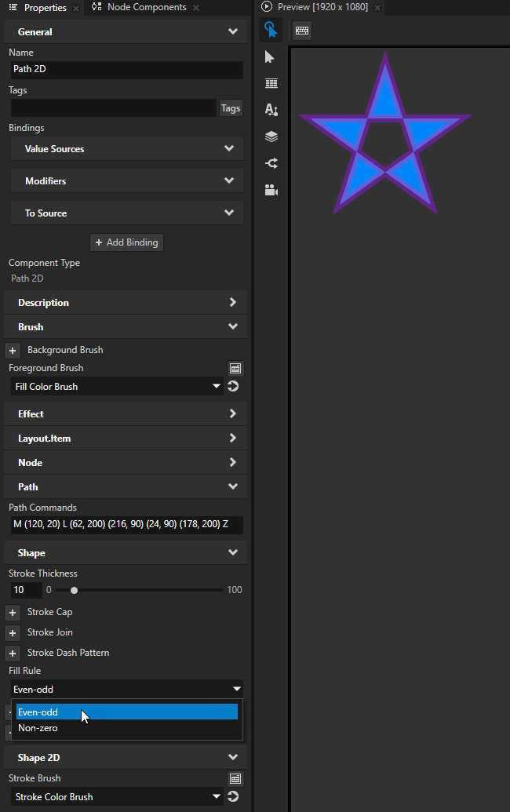
Task: Click the Fill Rule dropdown arrow
Action: pyautogui.click(x=237, y=689)
